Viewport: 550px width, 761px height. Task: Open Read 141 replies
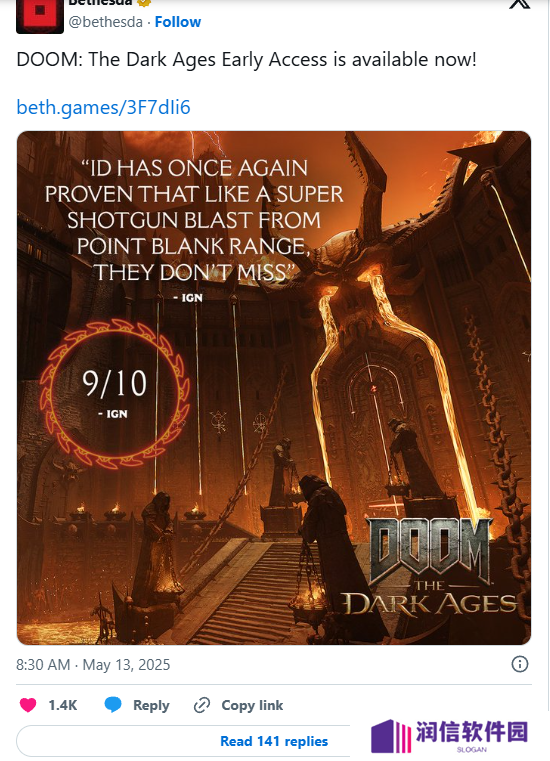coord(274,741)
